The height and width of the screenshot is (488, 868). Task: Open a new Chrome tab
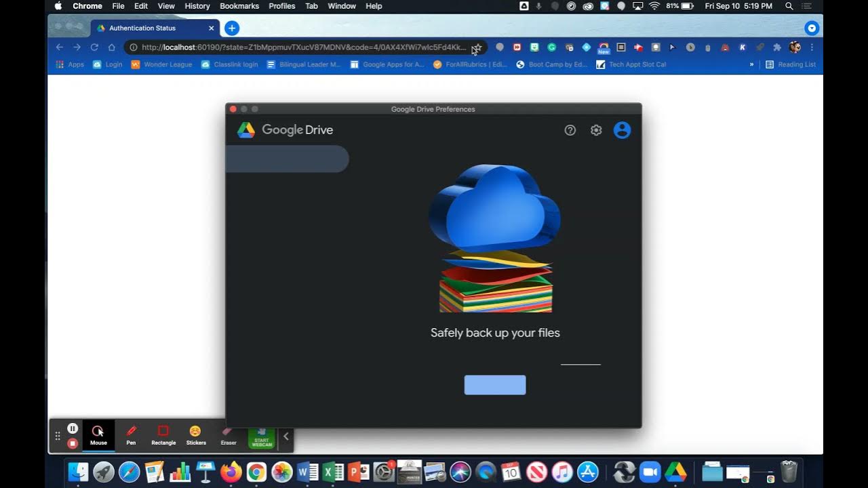[232, 28]
